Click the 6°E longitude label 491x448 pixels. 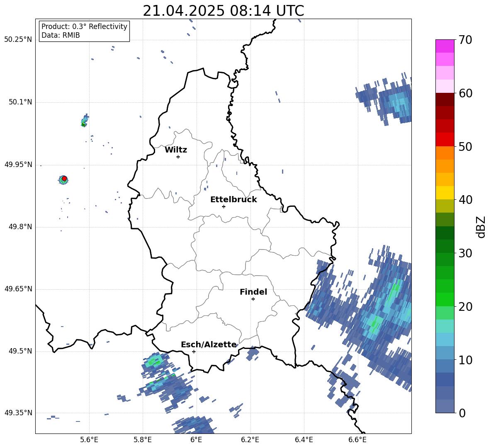tap(196, 440)
